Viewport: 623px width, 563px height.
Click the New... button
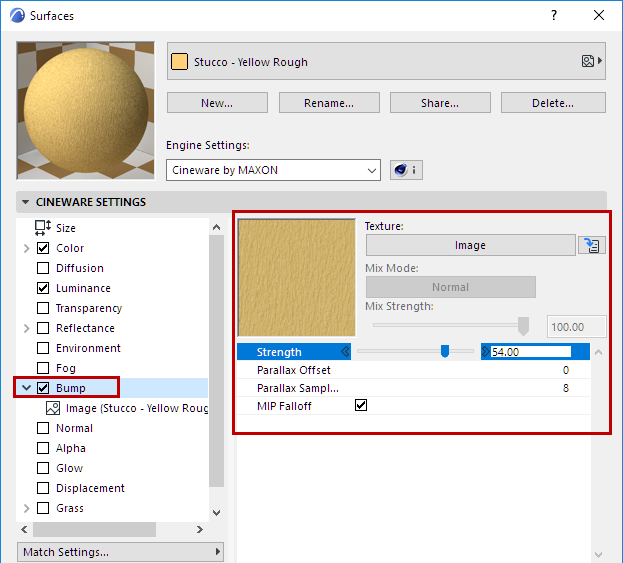[x=217, y=103]
